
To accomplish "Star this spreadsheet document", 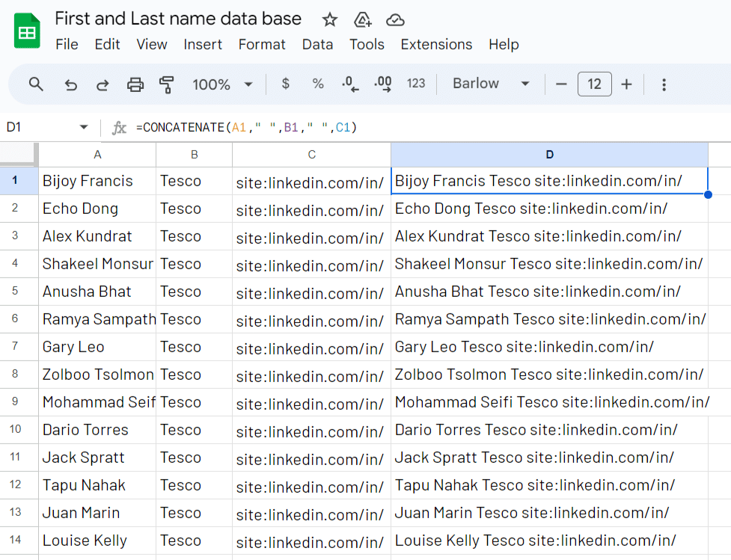I will pyautogui.click(x=329, y=19).
